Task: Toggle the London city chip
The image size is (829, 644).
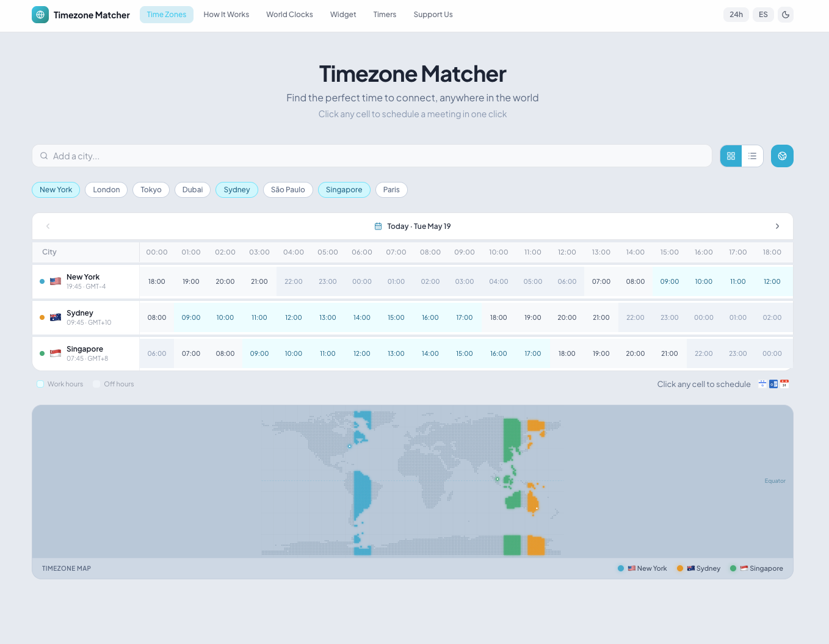Action: (106, 190)
